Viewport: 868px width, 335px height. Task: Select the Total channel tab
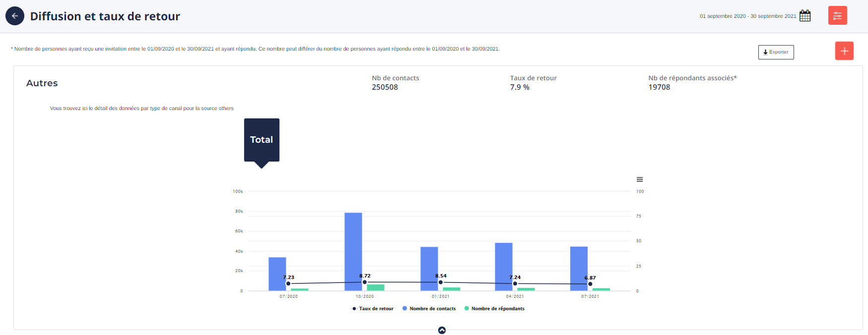pos(262,140)
